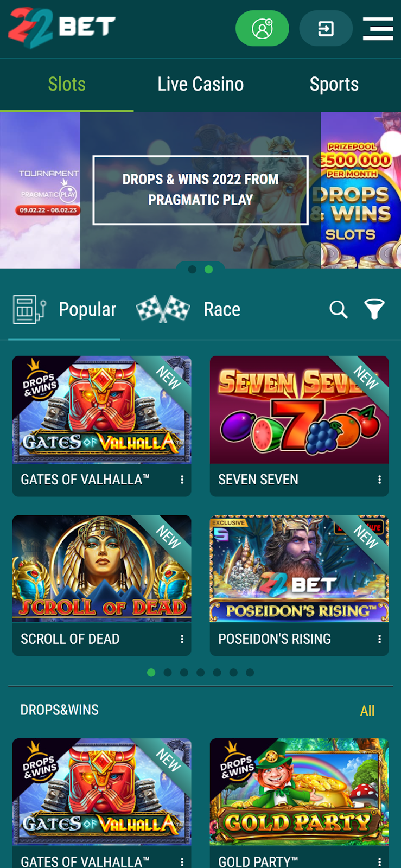Open the funnel filter icon

(x=374, y=309)
